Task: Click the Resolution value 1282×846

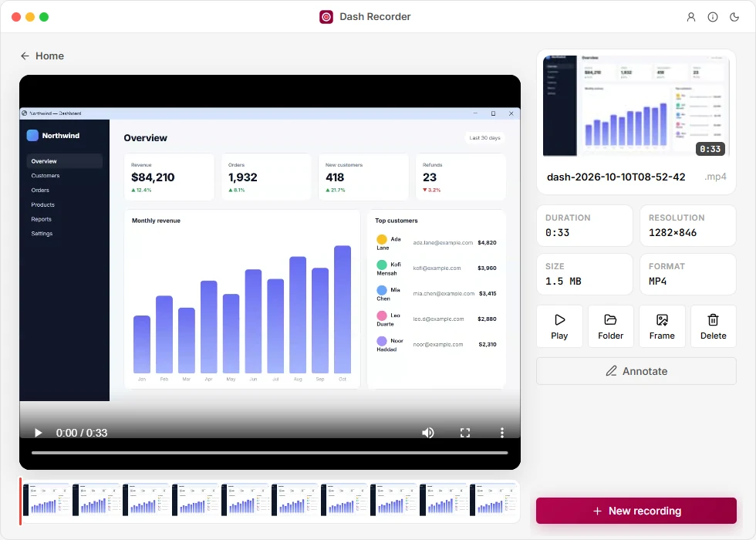Action: 673,232
